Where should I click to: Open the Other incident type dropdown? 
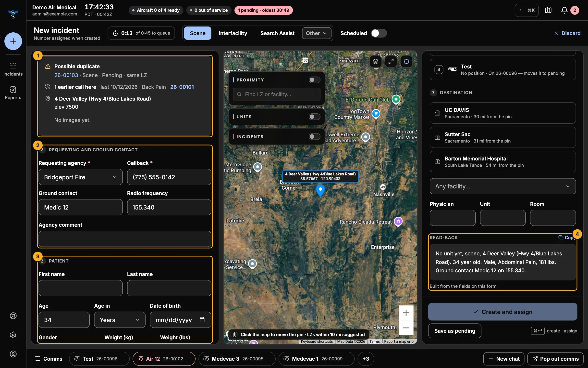317,33
